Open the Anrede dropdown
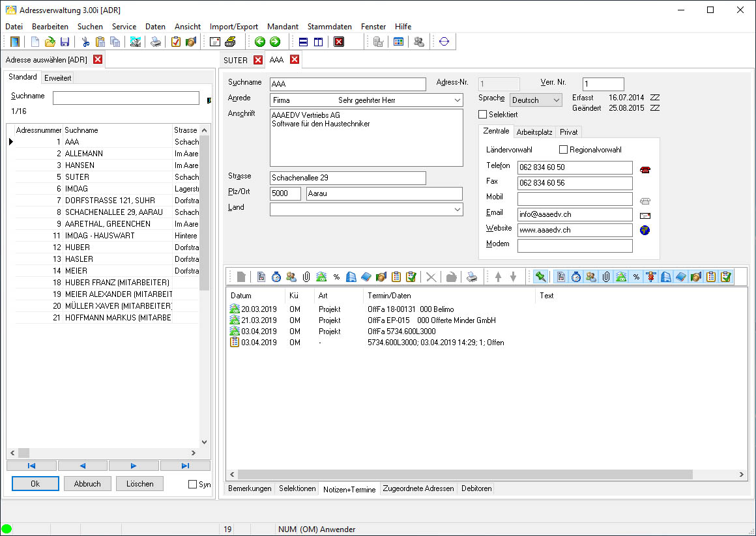 pos(457,100)
